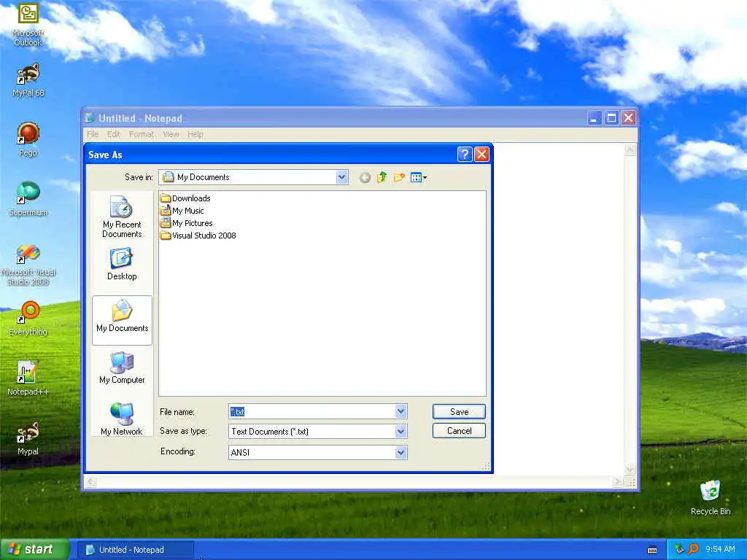
Task: Open Notepad View menu
Action: coord(171,134)
